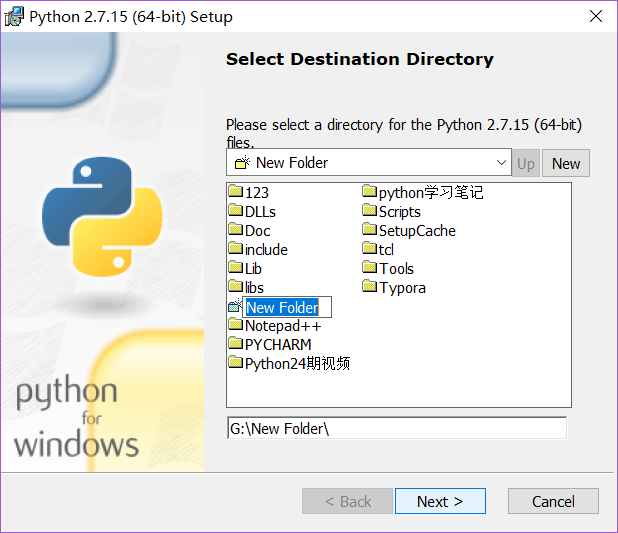Click the PYCHARM folder icon
Screen dimensions: 618x533
236,343
